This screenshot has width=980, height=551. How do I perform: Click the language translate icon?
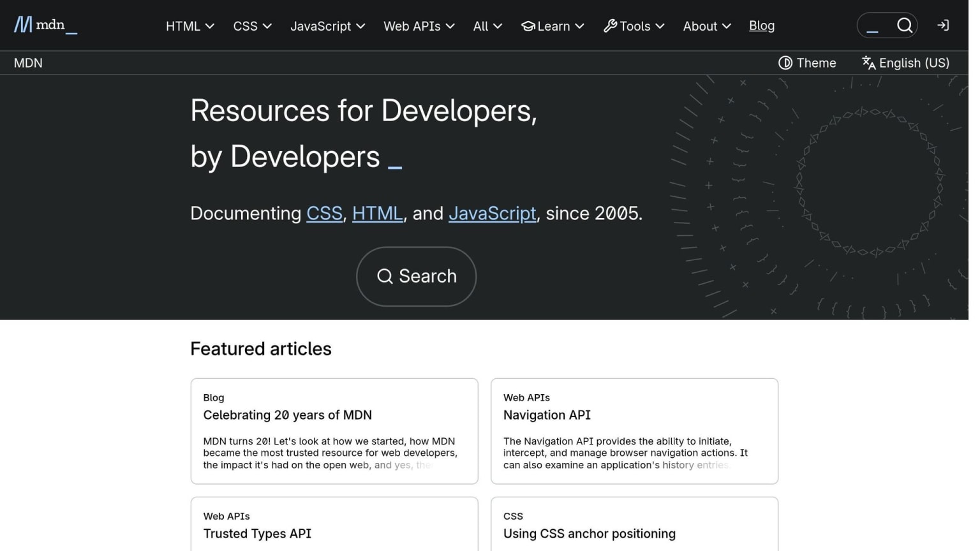coord(868,62)
